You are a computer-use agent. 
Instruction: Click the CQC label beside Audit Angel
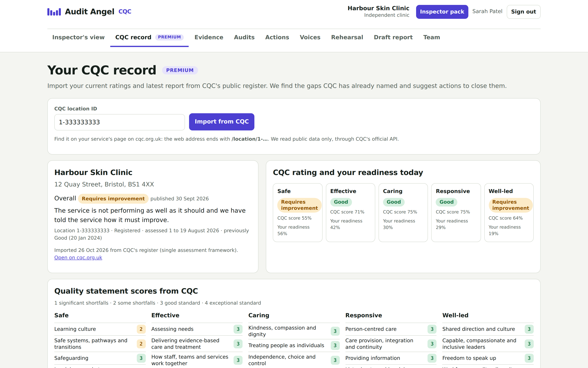125,11
